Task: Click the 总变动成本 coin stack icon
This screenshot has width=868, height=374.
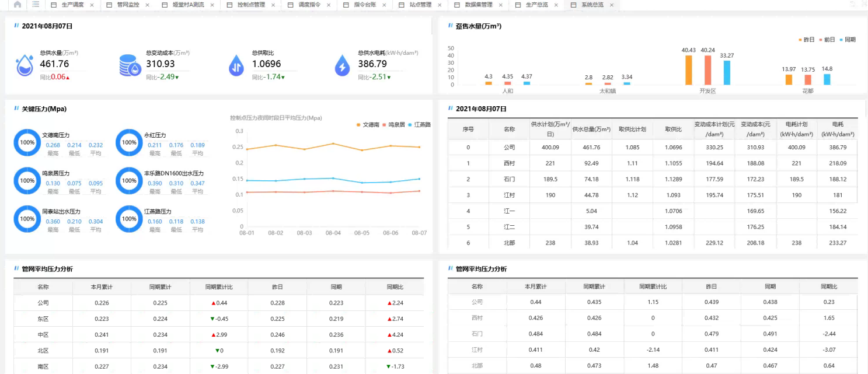Action: [x=130, y=65]
